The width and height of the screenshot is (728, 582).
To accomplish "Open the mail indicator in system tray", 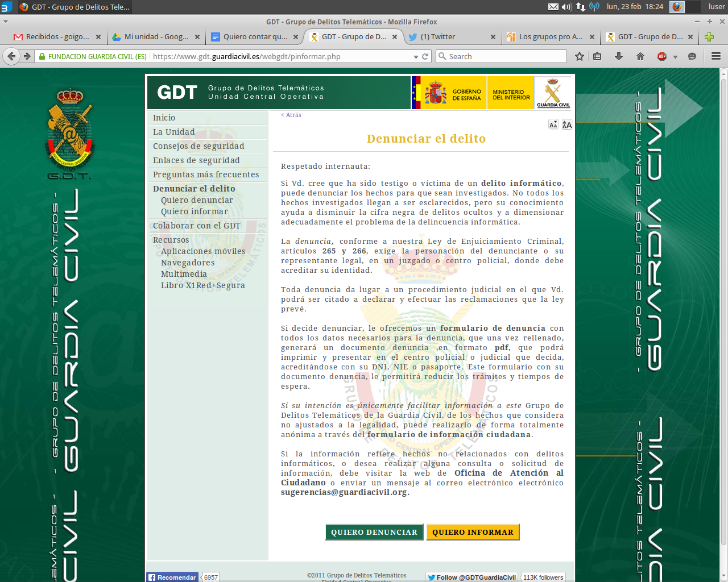I will click(553, 7).
